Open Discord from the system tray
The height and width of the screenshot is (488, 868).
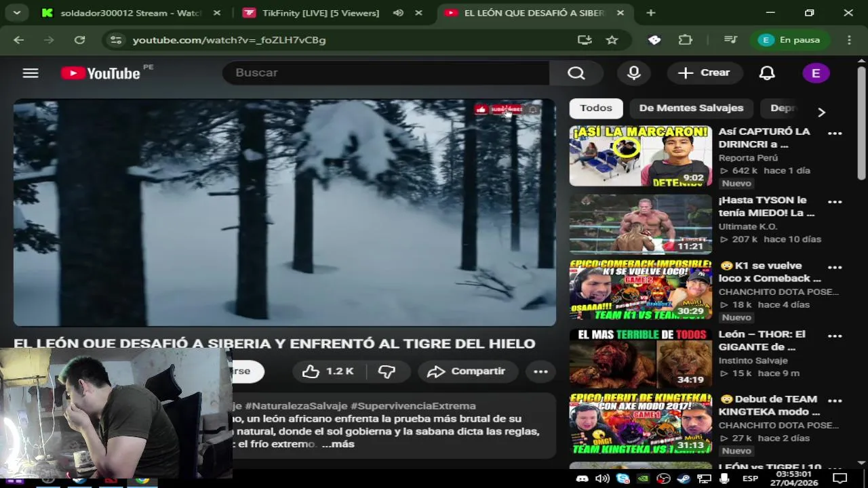pos(582,479)
